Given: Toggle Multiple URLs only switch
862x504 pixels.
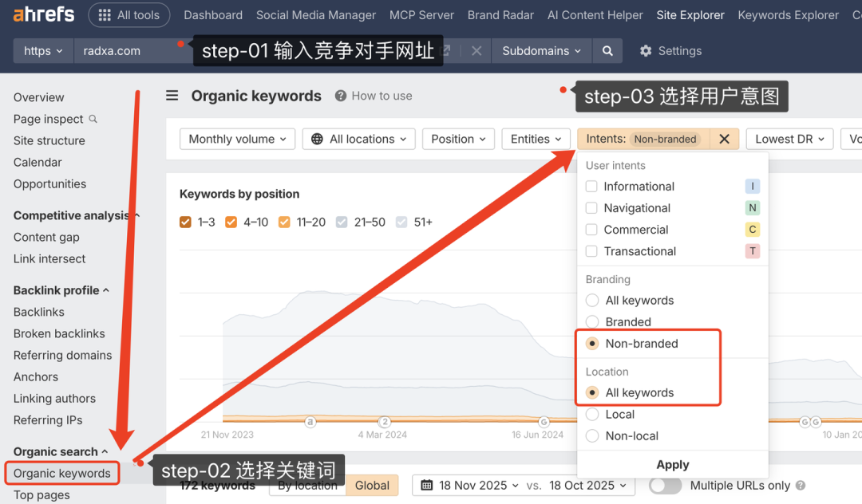Looking at the screenshot, I should pyautogui.click(x=665, y=485).
